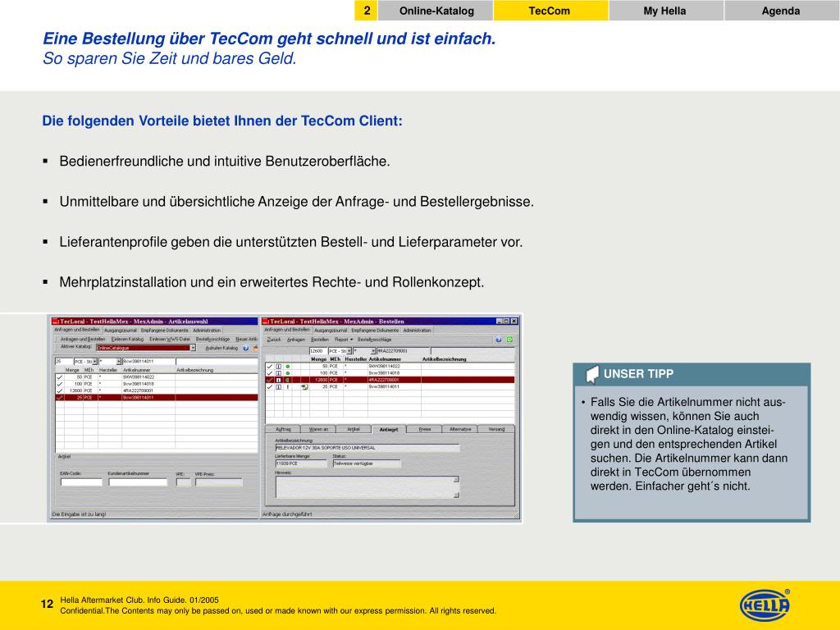Click green status dot in Bestellen row 9XW398114022
Image resolution: width=840 pixels, height=630 pixels.
(x=288, y=367)
